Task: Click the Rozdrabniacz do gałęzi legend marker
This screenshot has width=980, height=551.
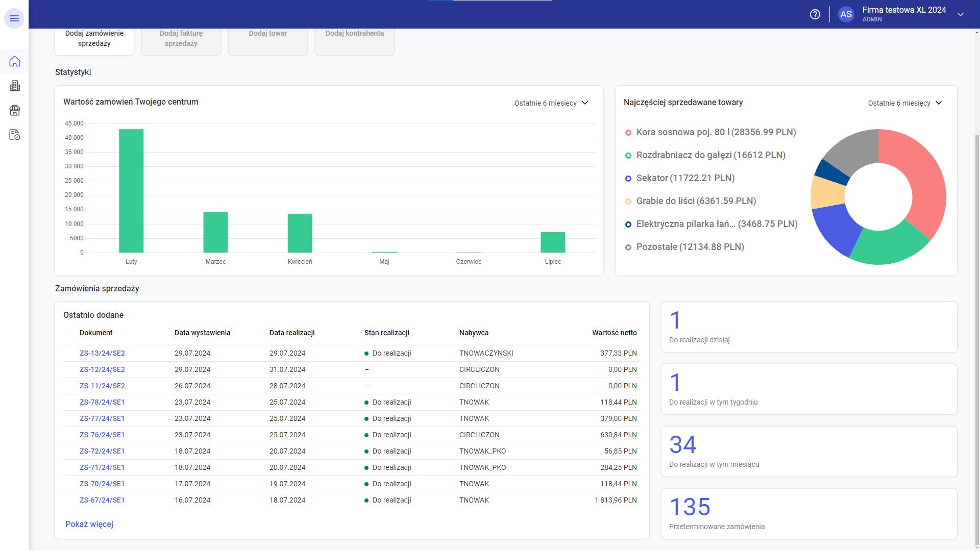Action: coord(628,156)
